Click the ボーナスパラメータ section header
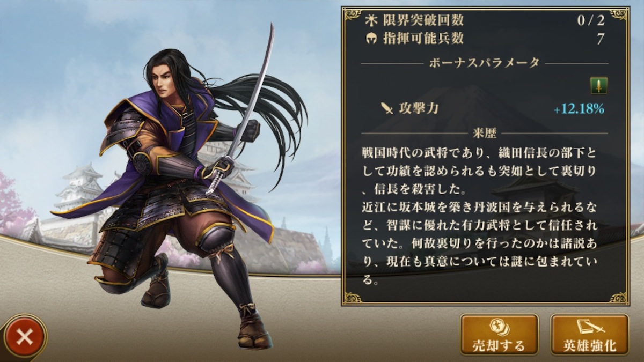The width and height of the screenshot is (644, 362). pos(485,63)
